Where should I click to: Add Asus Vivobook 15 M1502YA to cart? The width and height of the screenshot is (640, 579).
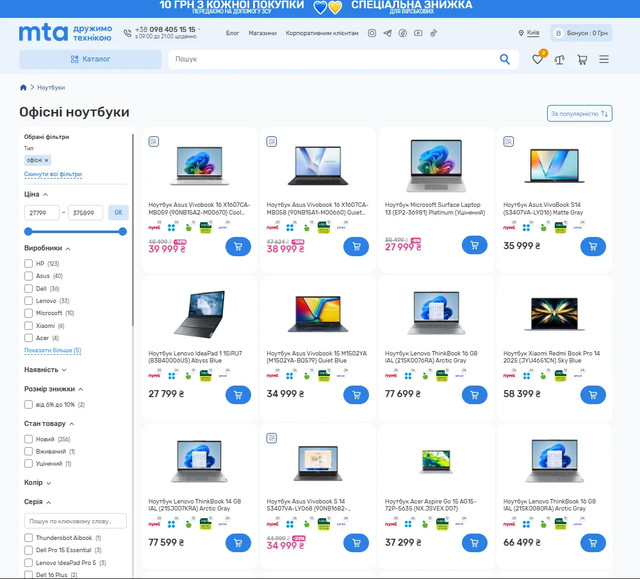click(x=356, y=395)
